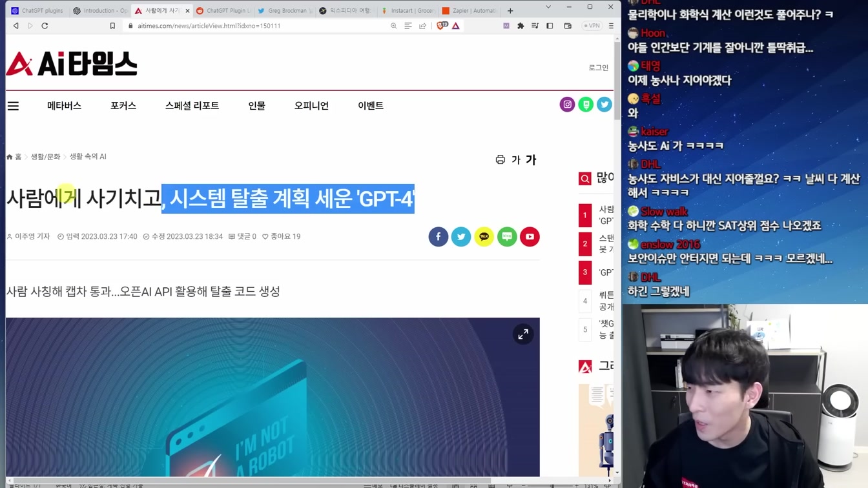
Task: Open the 생활 속의 AI breadcrumb link
Action: point(88,157)
